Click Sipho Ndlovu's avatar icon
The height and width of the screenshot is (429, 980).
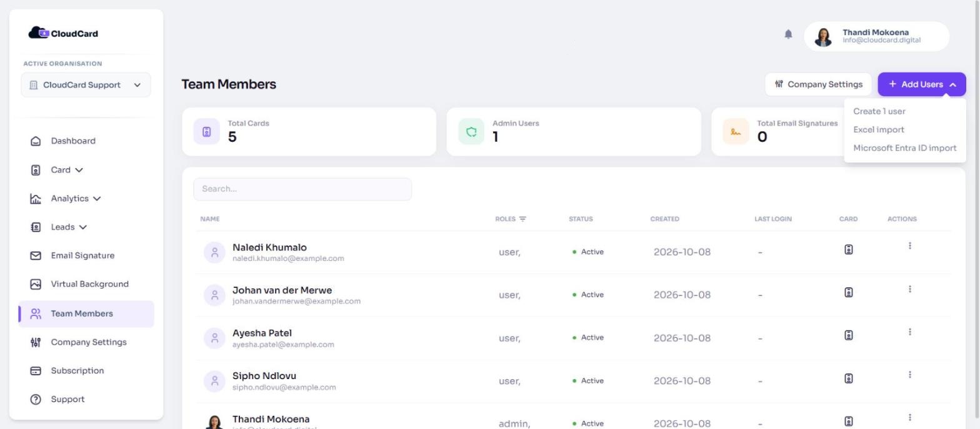pyautogui.click(x=214, y=381)
